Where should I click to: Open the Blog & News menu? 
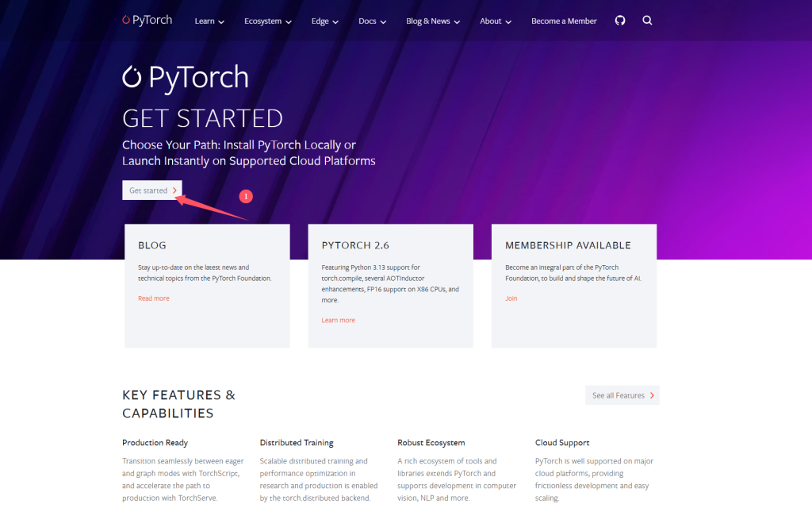(433, 21)
